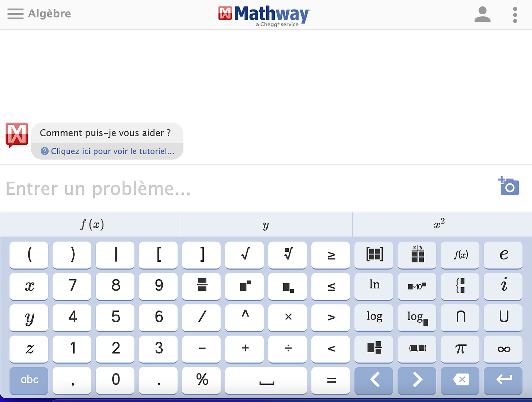Click the backspace delete key

click(460, 381)
